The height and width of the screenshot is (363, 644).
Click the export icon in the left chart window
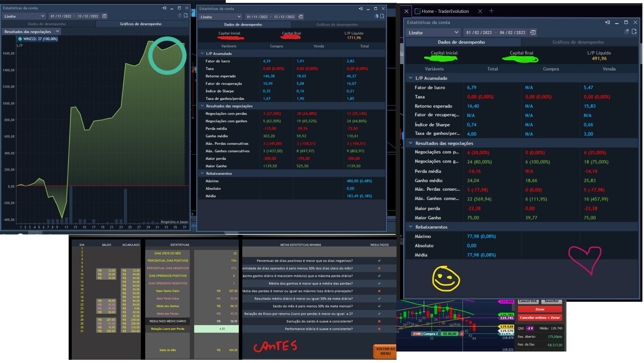(186, 16)
